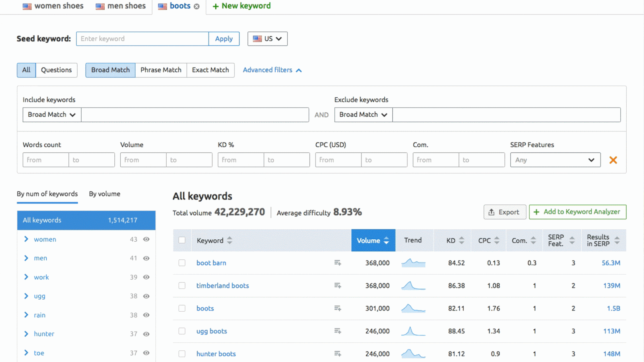
Task: Toggle visibility eye for women group
Action: click(x=147, y=239)
